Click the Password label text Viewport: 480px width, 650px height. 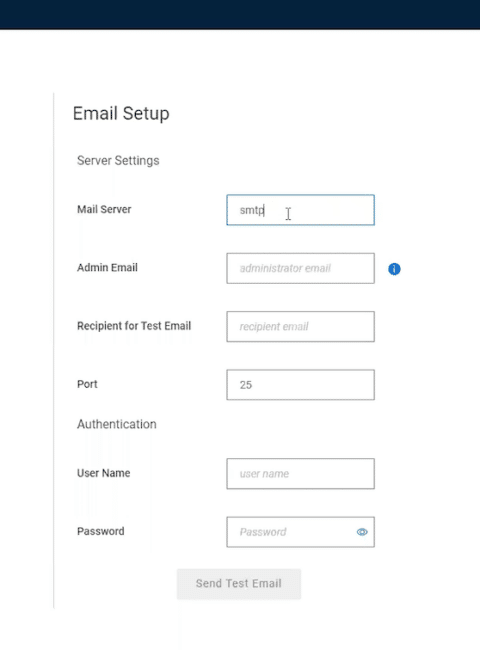pyautogui.click(x=101, y=531)
